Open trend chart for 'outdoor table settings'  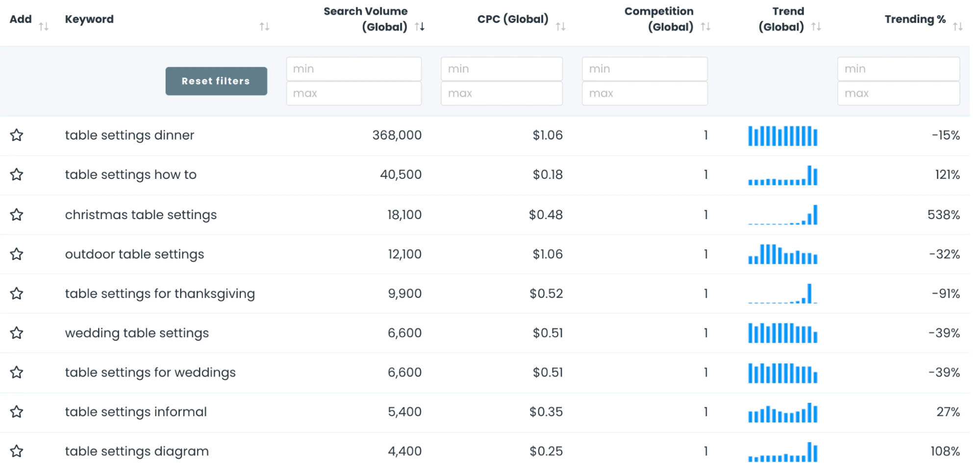(x=782, y=254)
